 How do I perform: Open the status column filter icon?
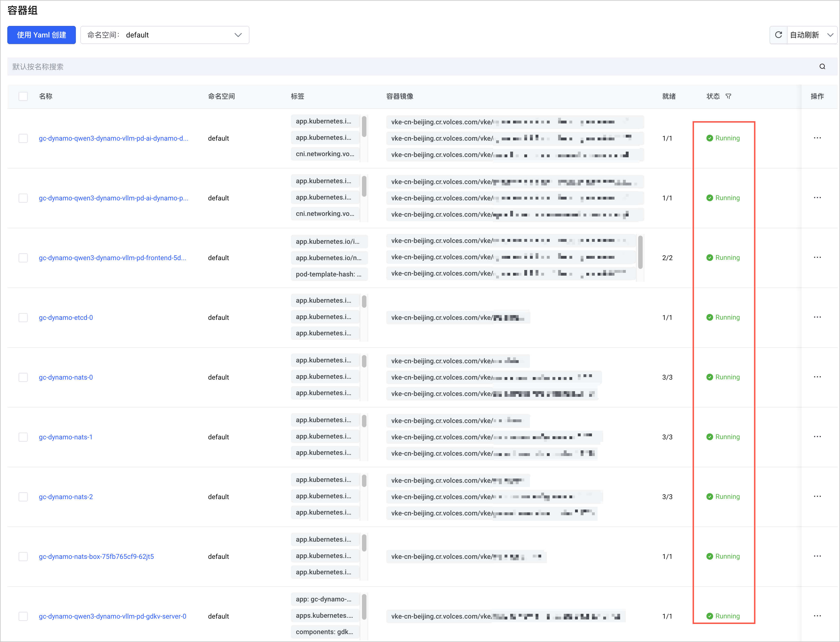click(x=728, y=96)
